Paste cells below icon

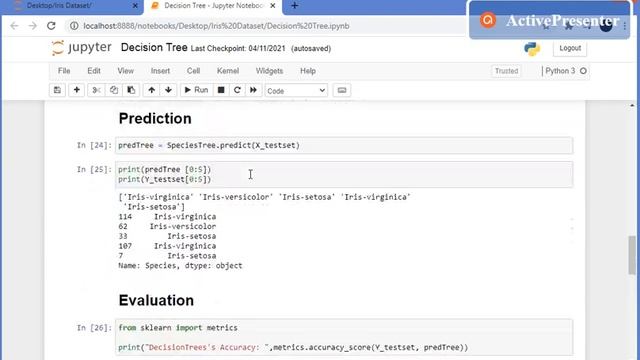[x=131, y=90]
